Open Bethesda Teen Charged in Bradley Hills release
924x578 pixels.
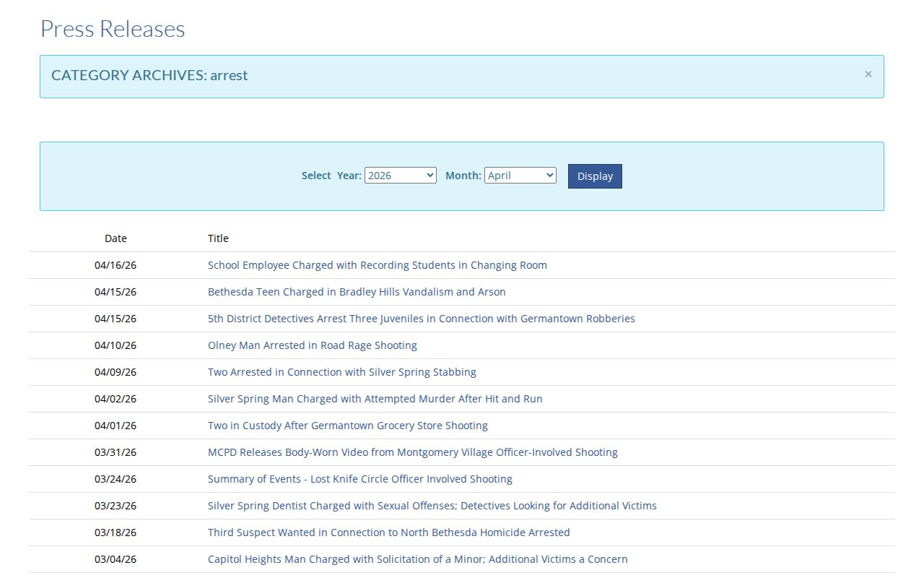pos(357,292)
